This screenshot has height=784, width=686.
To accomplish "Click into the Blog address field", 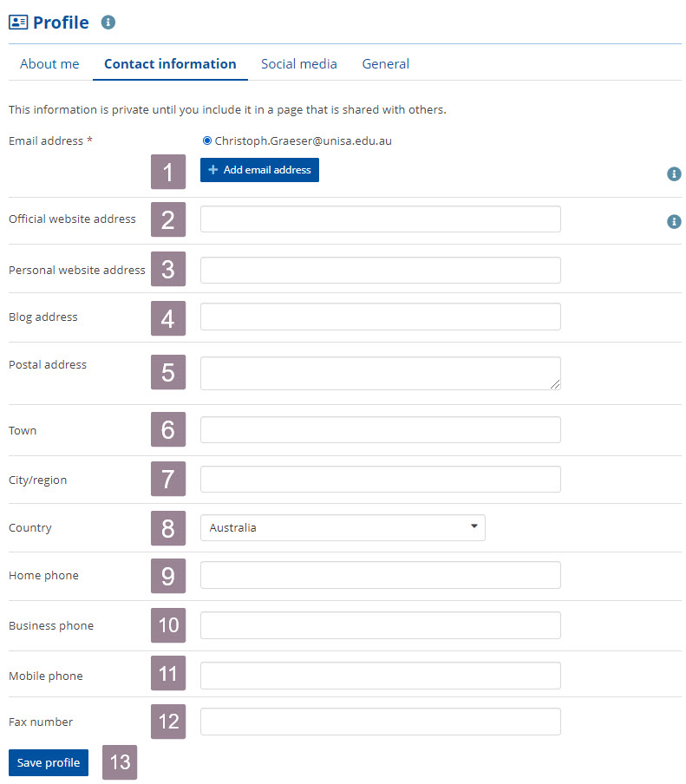I will [381, 317].
